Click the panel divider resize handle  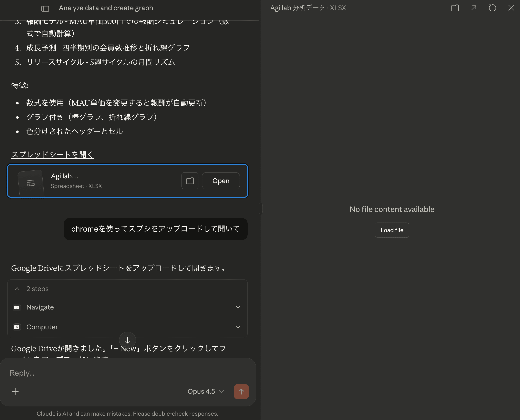click(x=260, y=208)
